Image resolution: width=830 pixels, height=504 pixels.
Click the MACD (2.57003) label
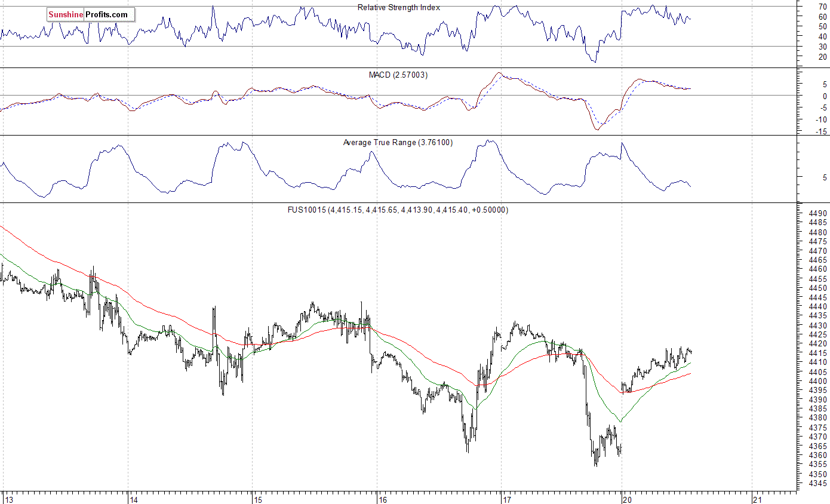click(x=398, y=75)
